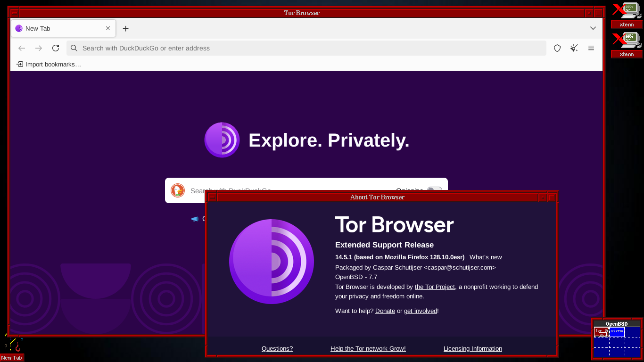644x362 pixels.
Task: Click the OpenBSD pager widget
Action: 617,339
